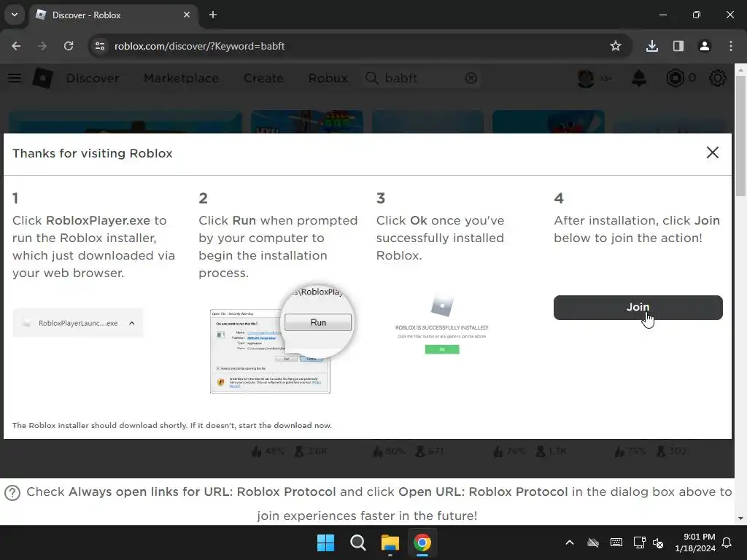Open Chrome three-dot menu
This screenshot has height=560, width=747.
(731, 46)
